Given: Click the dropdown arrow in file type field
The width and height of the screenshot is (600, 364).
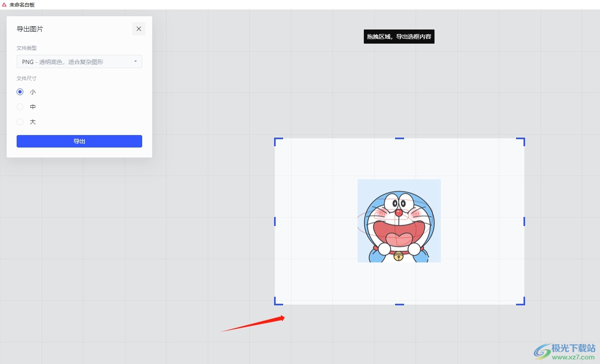Looking at the screenshot, I should click(136, 61).
